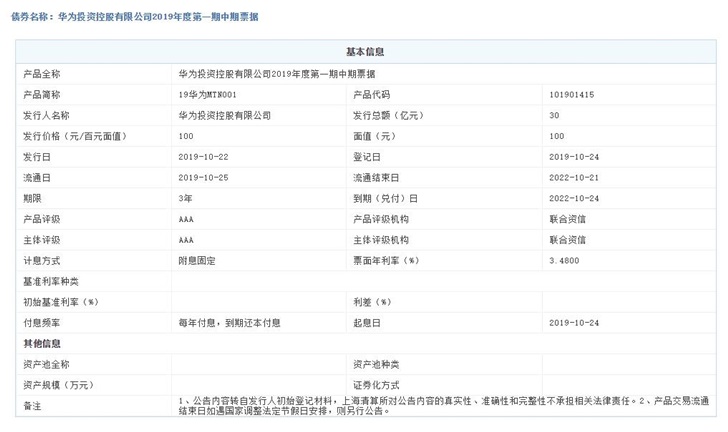Click the 发行人名称 label
Image resolution: width=728 pixels, height=432 pixels.
pyautogui.click(x=46, y=115)
